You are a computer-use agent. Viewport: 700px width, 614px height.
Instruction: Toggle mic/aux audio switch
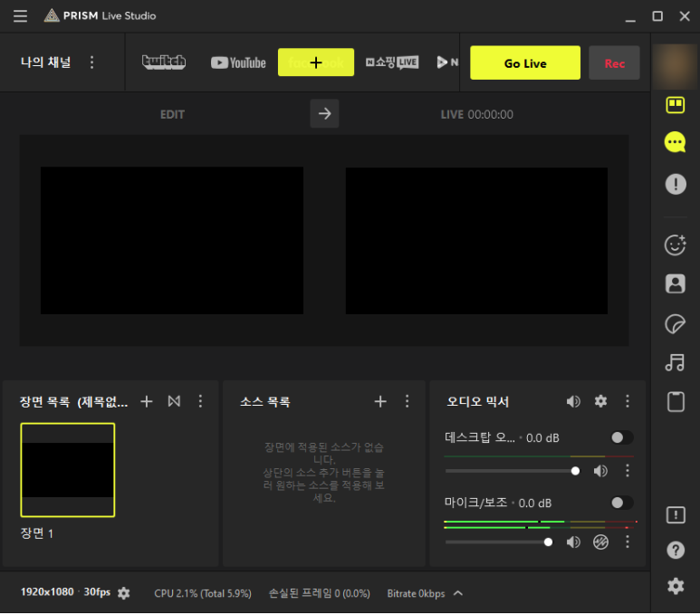(621, 503)
